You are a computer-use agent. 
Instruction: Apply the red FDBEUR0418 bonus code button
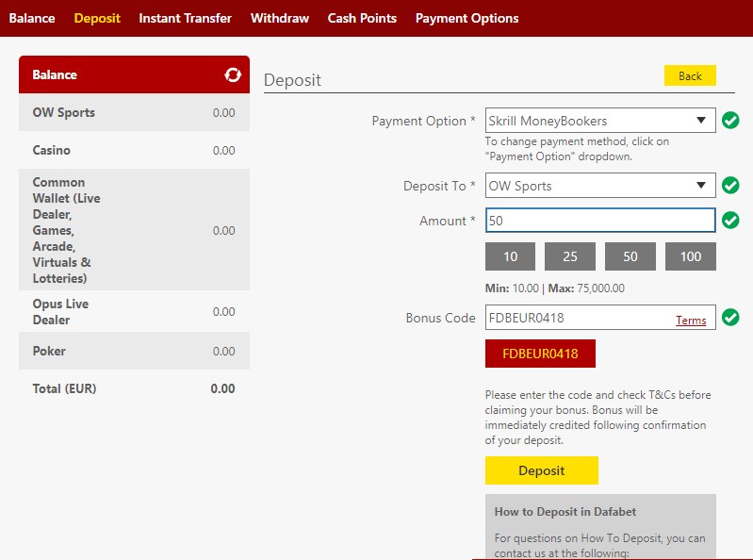[540, 354]
